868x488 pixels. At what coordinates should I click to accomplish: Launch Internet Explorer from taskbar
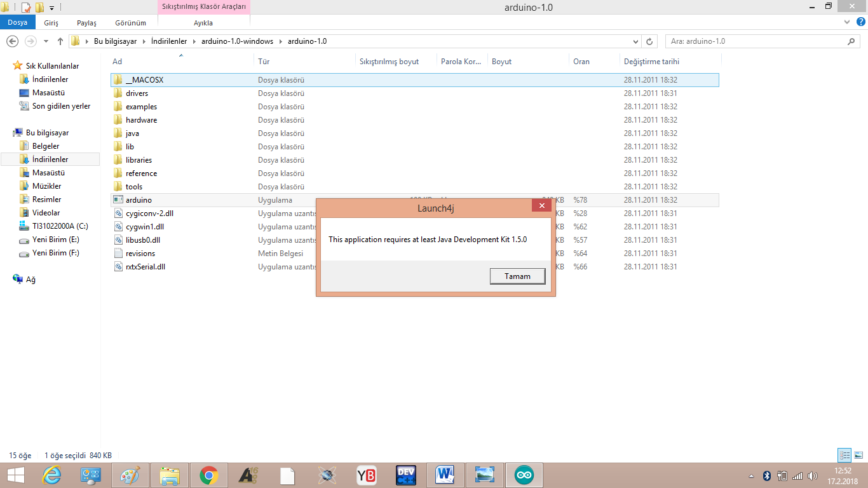pos(51,475)
